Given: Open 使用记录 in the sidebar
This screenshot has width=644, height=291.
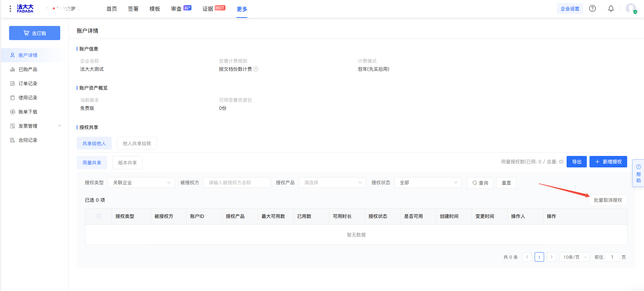Looking at the screenshot, I should point(34,98).
